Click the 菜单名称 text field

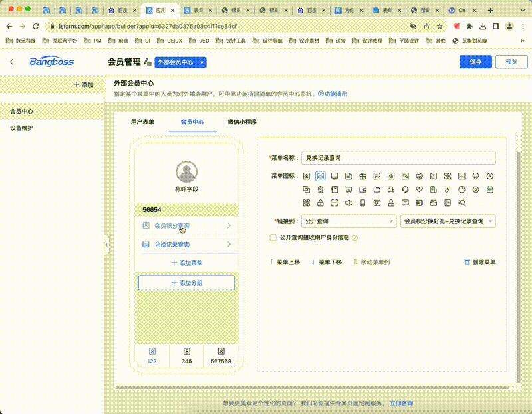coord(398,158)
